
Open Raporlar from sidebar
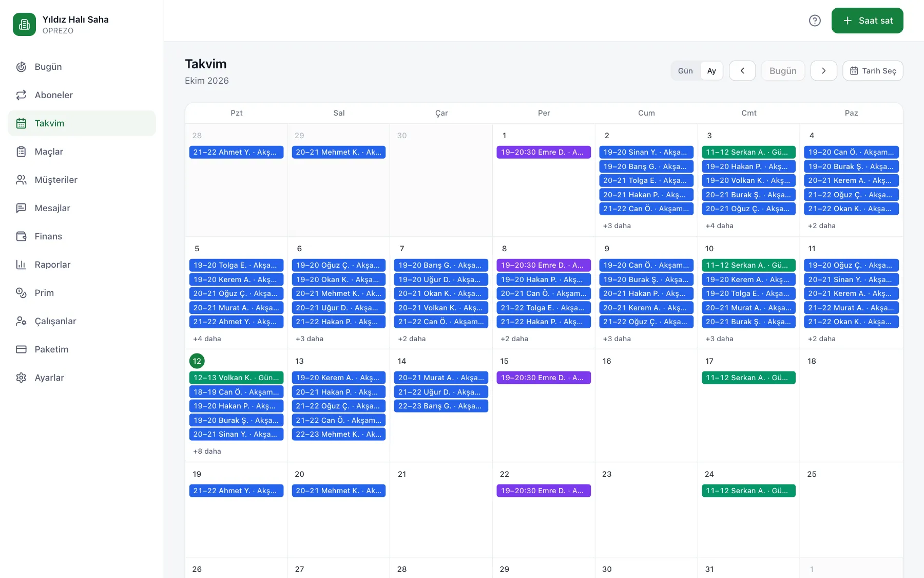point(82,265)
